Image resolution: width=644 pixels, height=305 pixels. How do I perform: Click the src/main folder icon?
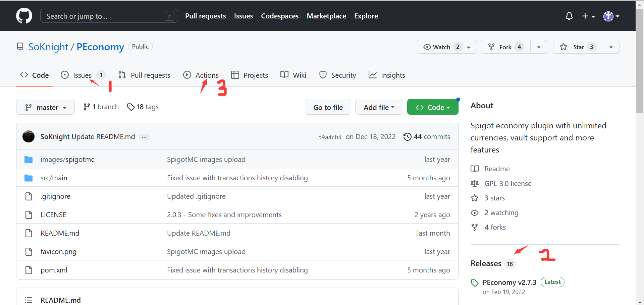coord(29,178)
